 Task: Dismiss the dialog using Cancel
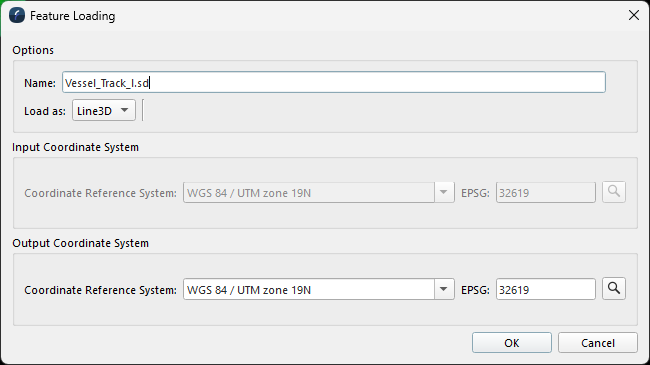pyautogui.click(x=597, y=343)
